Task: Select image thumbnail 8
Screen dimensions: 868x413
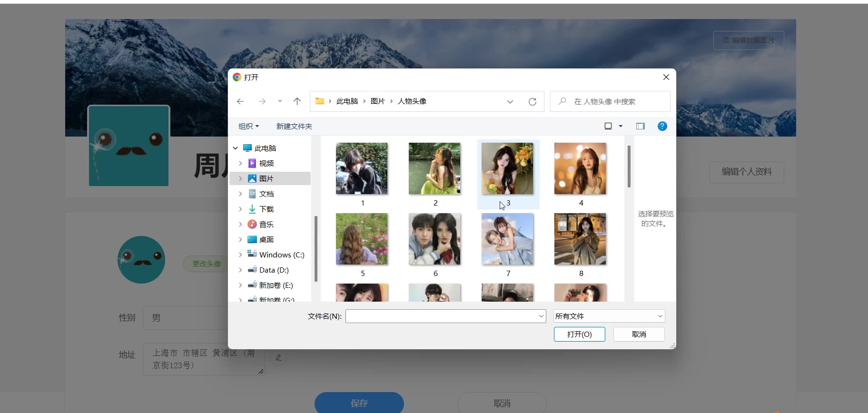Action: 580,239
